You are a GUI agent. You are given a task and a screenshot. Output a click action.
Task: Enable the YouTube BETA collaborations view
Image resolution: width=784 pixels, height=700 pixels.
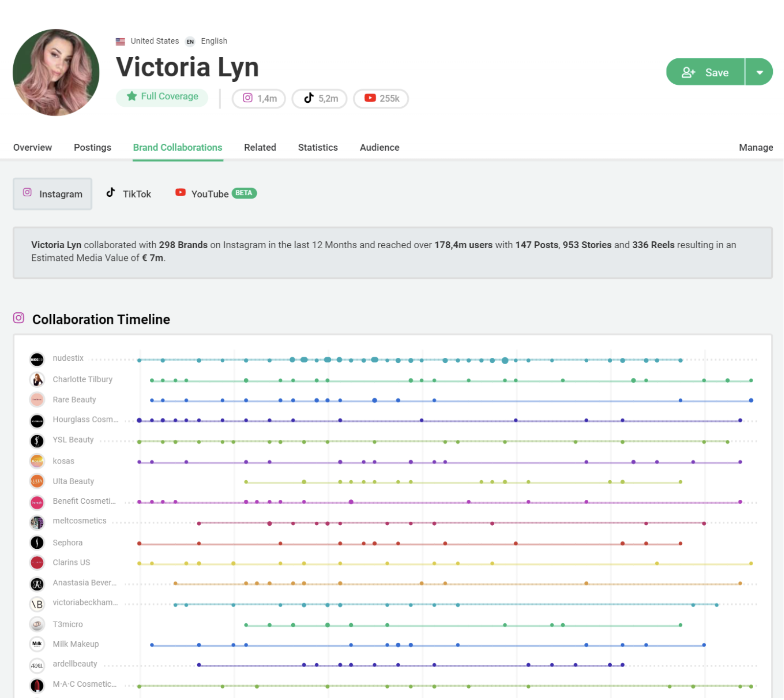coord(209,193)
